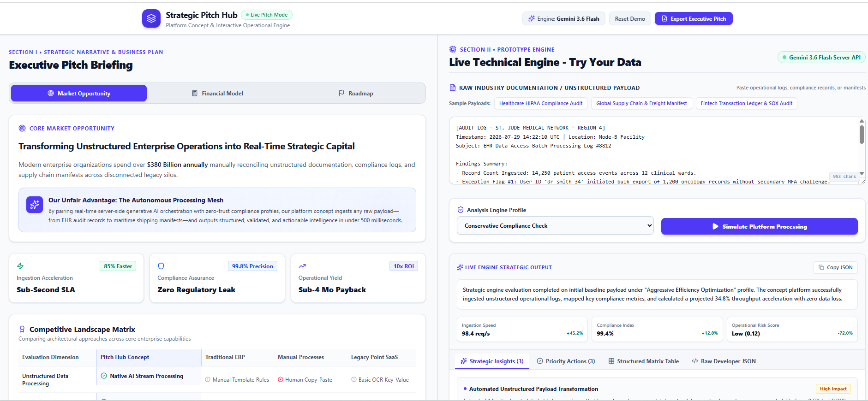Click the sparkle icon beside Our Unfair Advantage
Image resolution: width=868 pixels, height=401 pixels.
35,205
